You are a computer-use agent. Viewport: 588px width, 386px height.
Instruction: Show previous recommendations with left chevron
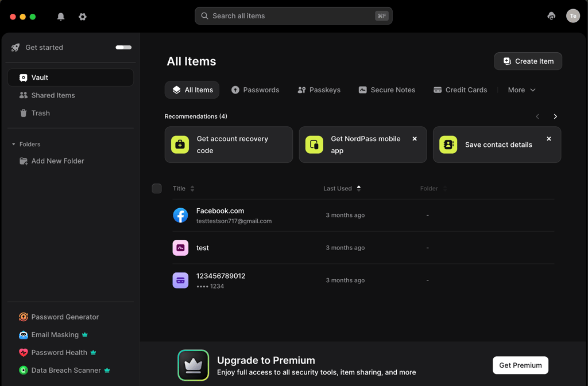click(x=537, y=116)
